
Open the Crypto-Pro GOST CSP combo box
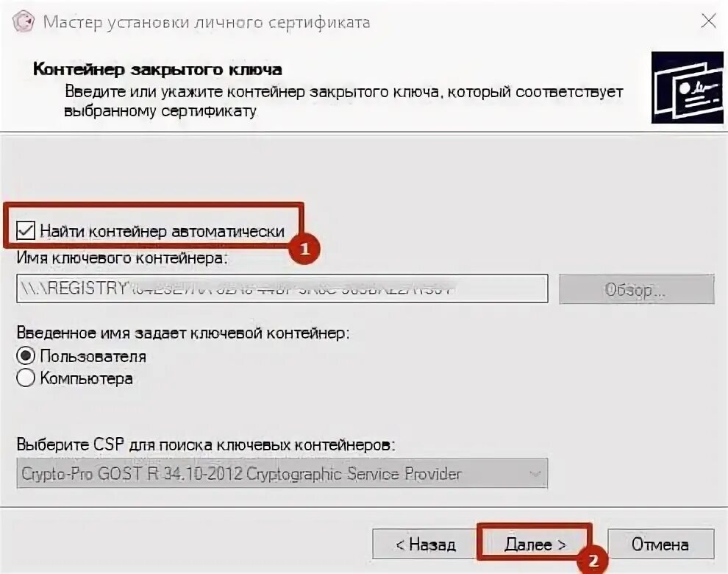point(282,473)
